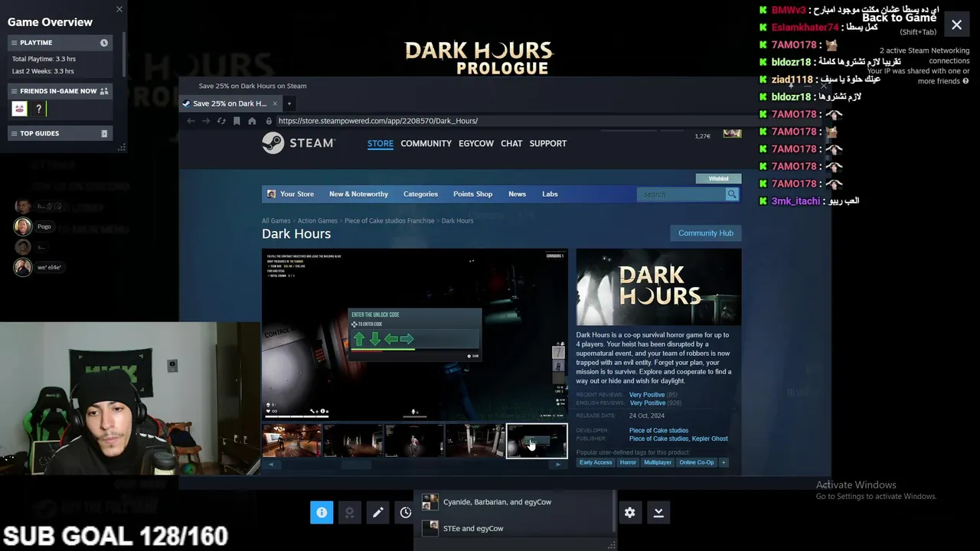Open overlay settings gear icon
The height and width of the screenshot is (551, 980).
(x=629, y=513)
